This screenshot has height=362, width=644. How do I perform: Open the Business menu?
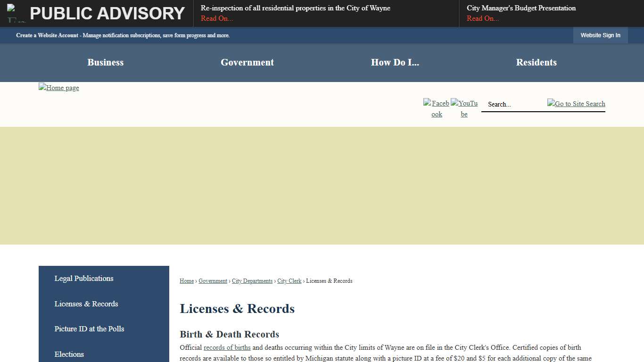tap(105, 63)
